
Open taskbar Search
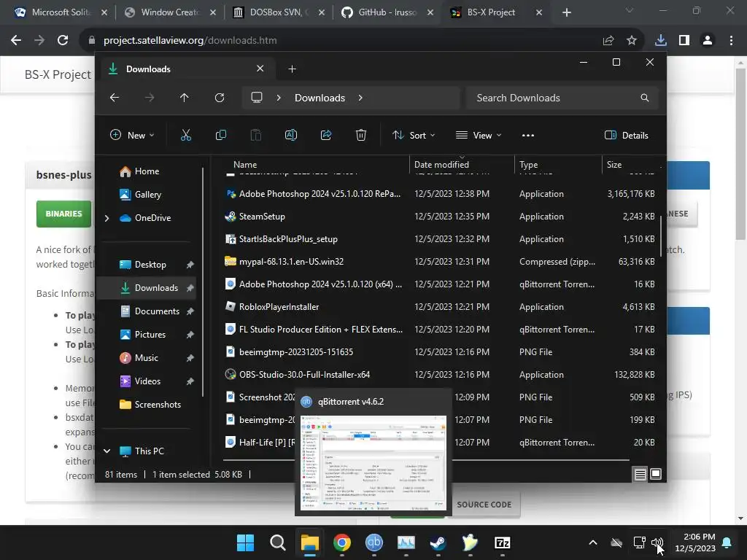tap(278, 542)
